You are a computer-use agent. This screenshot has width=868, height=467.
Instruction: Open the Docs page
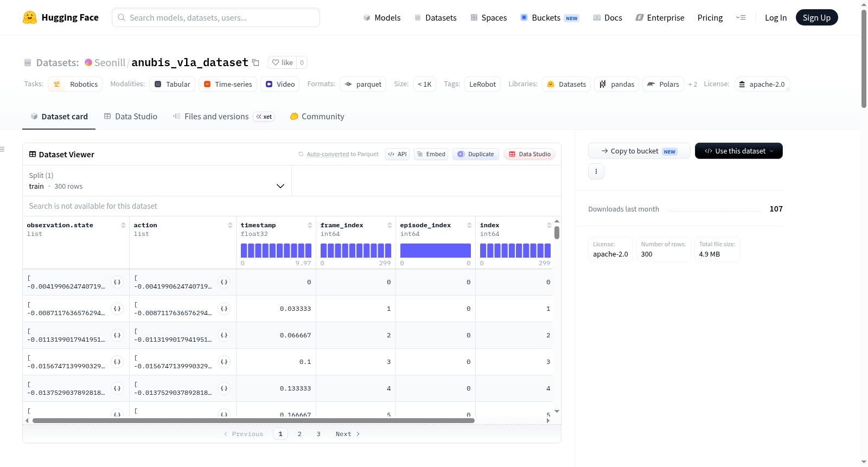coord(608,17)
